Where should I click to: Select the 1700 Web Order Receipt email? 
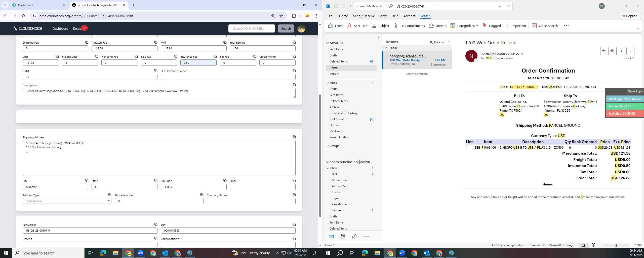point(417,60)
